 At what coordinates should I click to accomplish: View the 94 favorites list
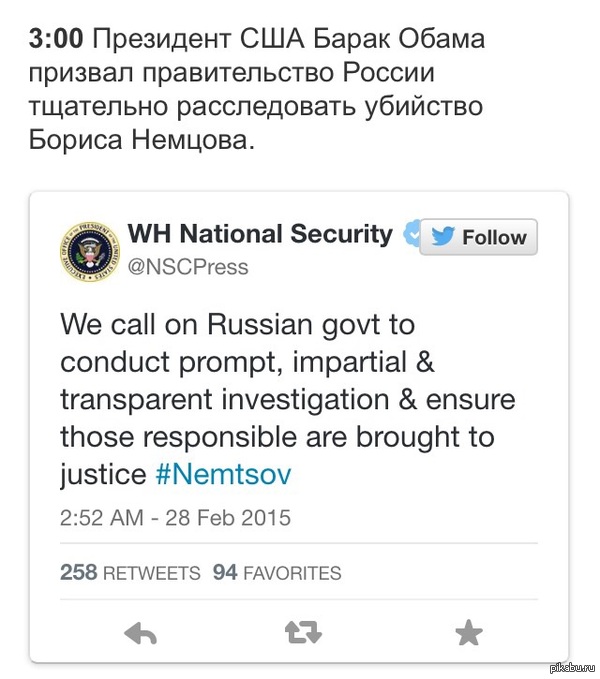(277, 572)
